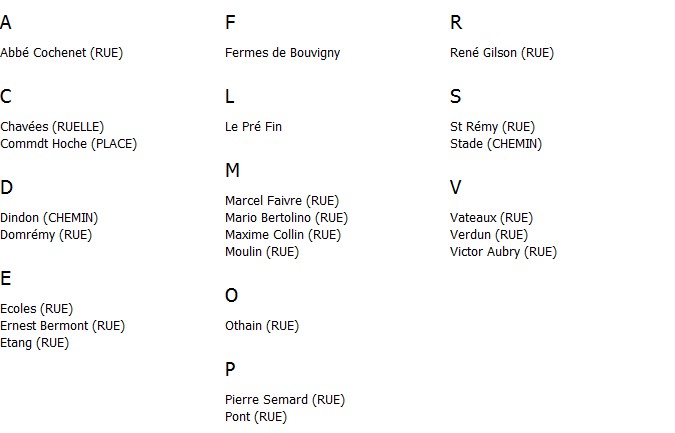Image resolution: width=675 pixels, height=433 pixels.
Task: Select Marcel Faivre (RUE)
Action: tap(282, 201)
